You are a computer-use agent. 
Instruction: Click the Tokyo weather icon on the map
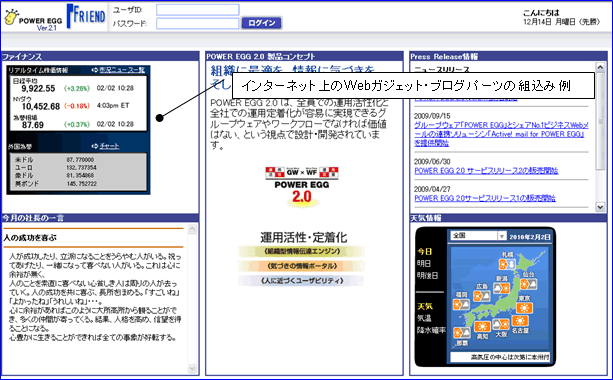click(x=524, y=308)
